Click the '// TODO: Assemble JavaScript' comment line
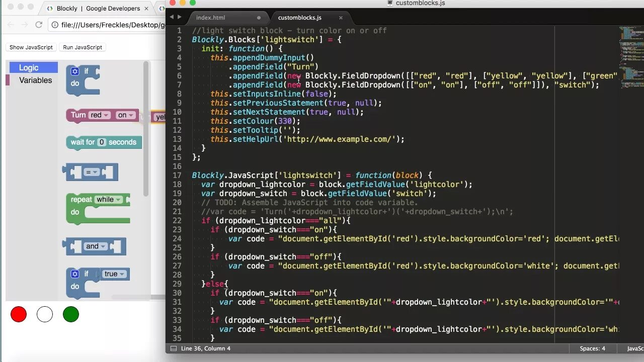Screen dimensions: 644x362 click(x=309, y=203)
